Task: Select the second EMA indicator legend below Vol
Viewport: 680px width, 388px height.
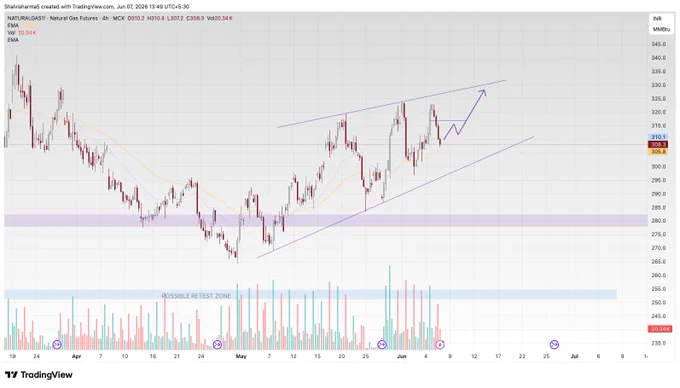Action: tap(13, 40)
